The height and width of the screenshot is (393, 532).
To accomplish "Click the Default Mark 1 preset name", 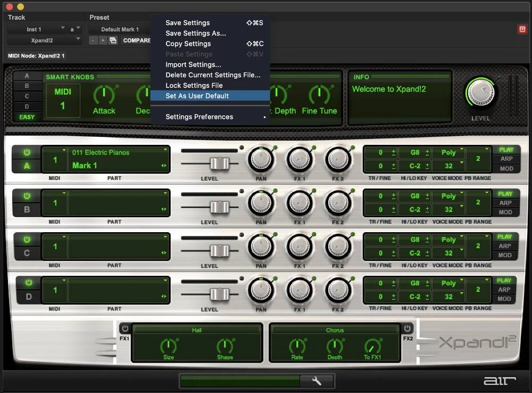I will (x=120, y=29).
